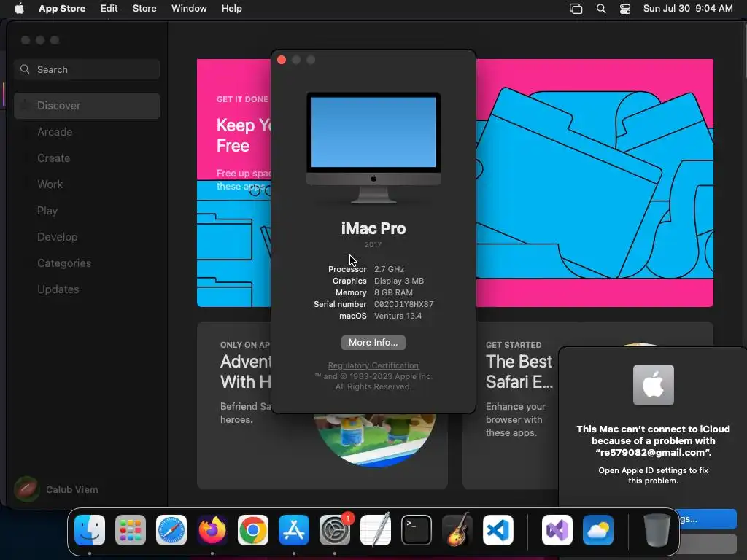
Task: Launch GarageBand from the Dock
Action: click(x=457, y=530)
